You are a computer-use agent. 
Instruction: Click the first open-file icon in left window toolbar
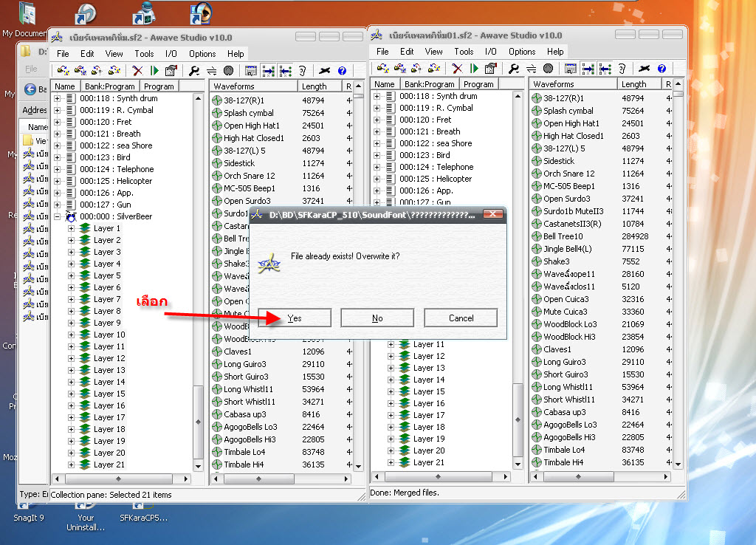point(63,71)
